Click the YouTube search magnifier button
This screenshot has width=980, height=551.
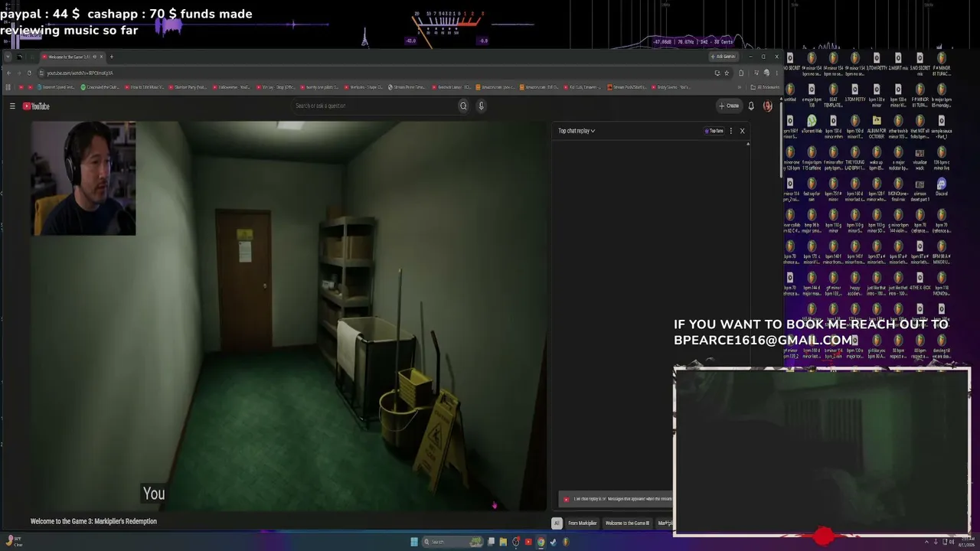[x=463, y=106]
